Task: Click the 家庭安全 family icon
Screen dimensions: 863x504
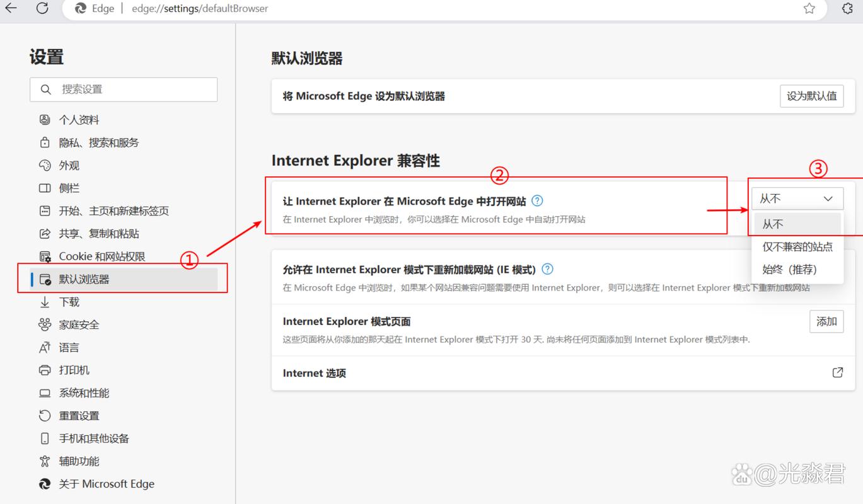Action: (x=45, y=324)
